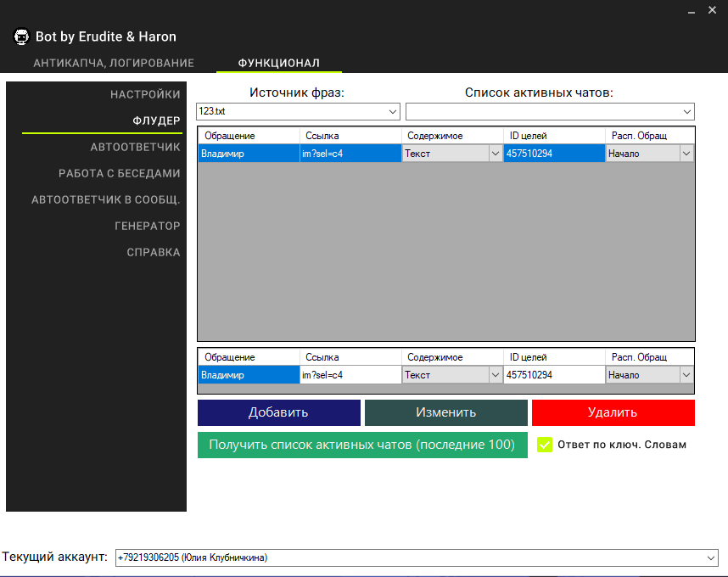The height and width of the screenshot is (577, 728).
Task: Open СПРАВКА help section
Action: [154, 253]
